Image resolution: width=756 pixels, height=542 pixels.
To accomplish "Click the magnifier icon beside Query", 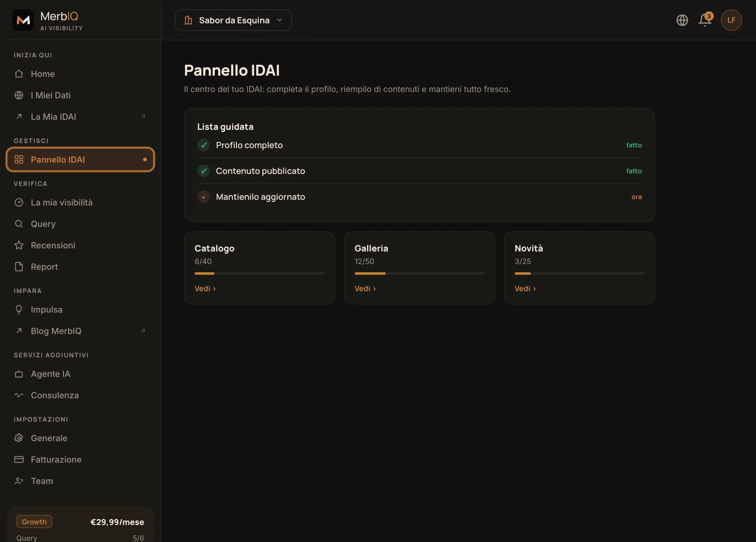I will [x=19, y=224].
